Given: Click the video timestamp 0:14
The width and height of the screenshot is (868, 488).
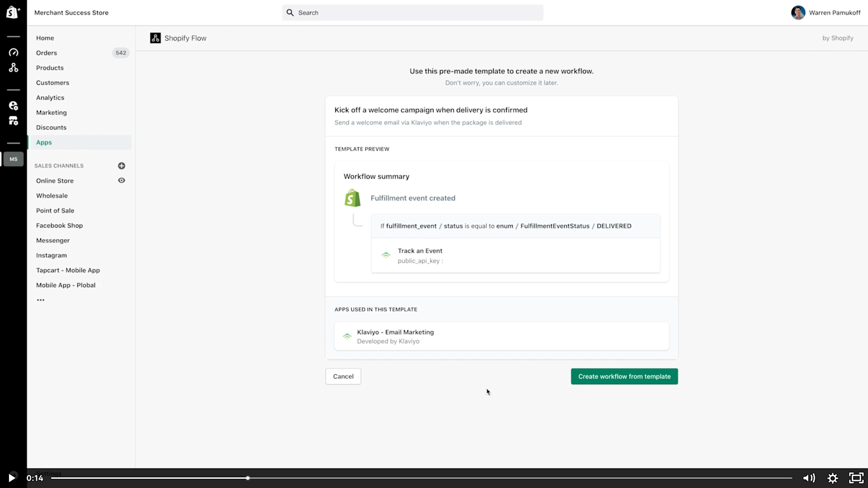Looking at the screenshot, I should tap(35, 478).
